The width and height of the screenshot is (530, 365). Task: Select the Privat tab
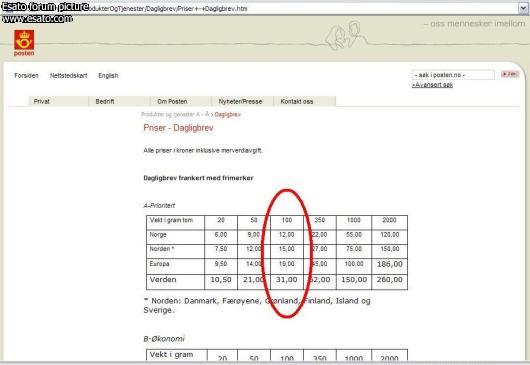tap(58, 101)
